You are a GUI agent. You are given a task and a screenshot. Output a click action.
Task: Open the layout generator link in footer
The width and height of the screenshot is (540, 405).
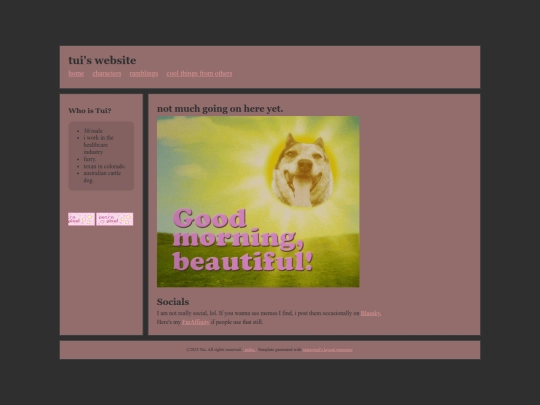coord(328,350)
